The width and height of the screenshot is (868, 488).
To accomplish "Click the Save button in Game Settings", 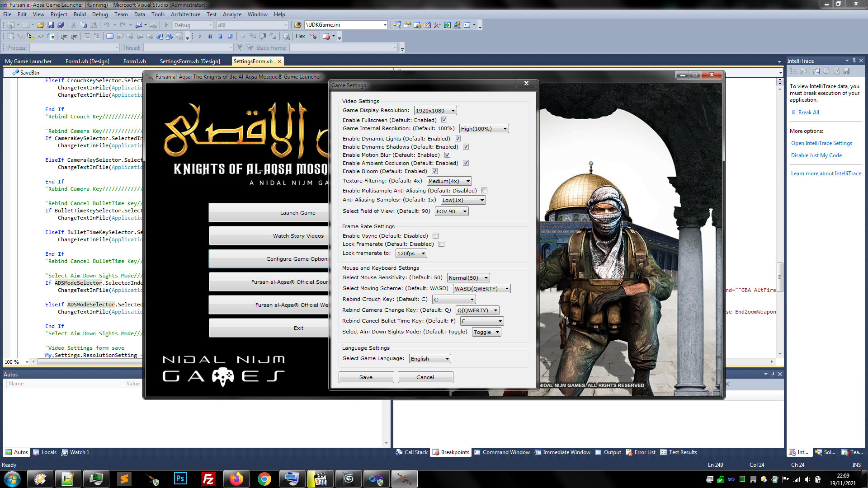I will [366, 376].
